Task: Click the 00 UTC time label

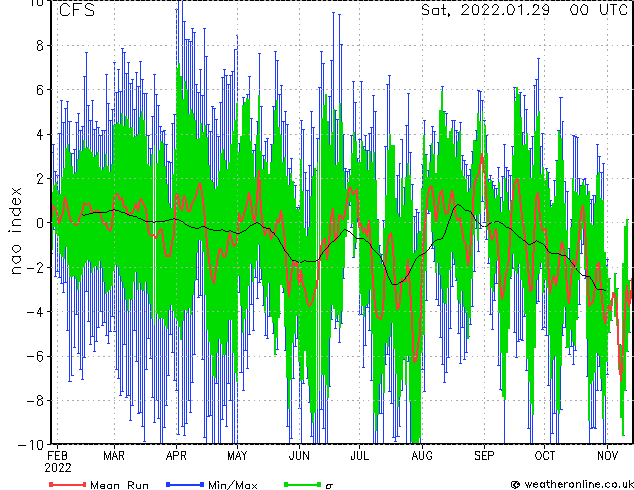Action: point(599,10)
